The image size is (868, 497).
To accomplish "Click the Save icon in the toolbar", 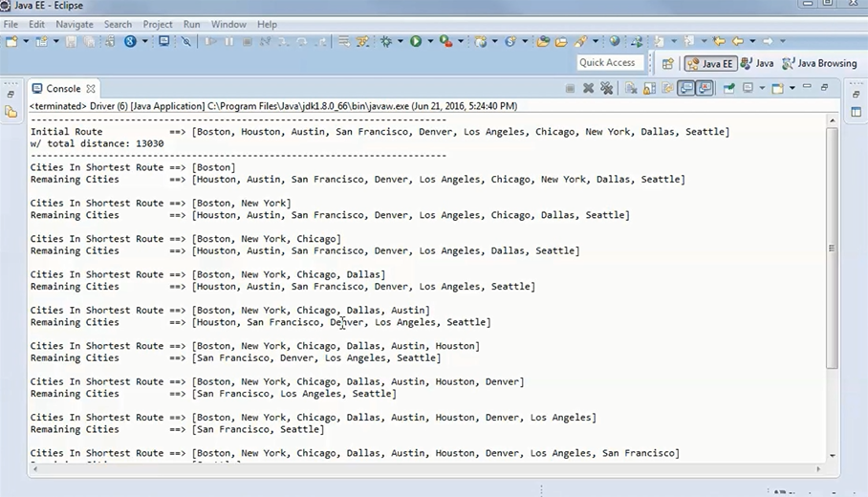I will [71, 41].
